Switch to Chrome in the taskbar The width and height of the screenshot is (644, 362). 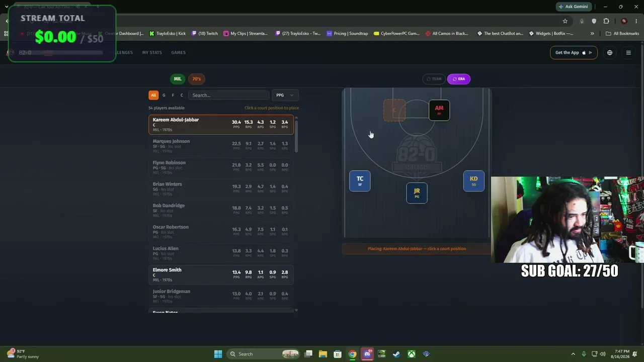pos(352,354)
